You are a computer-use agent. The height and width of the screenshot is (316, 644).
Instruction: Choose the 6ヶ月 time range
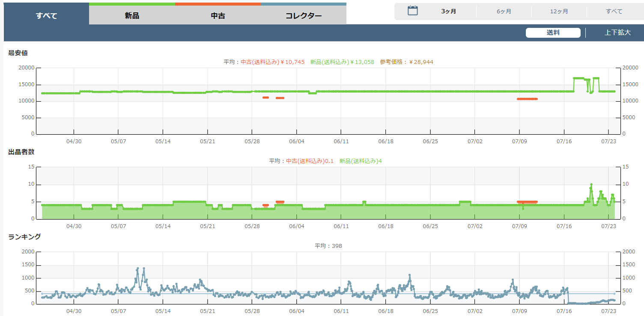504,12
